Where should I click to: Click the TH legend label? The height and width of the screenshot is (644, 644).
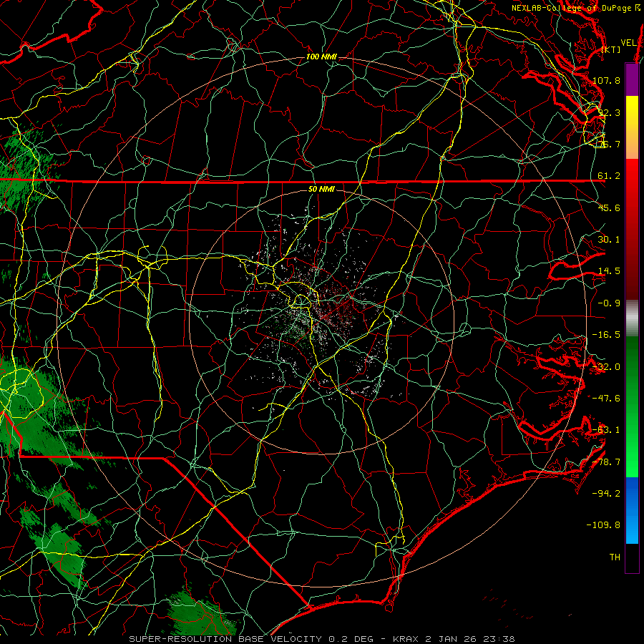615,557
